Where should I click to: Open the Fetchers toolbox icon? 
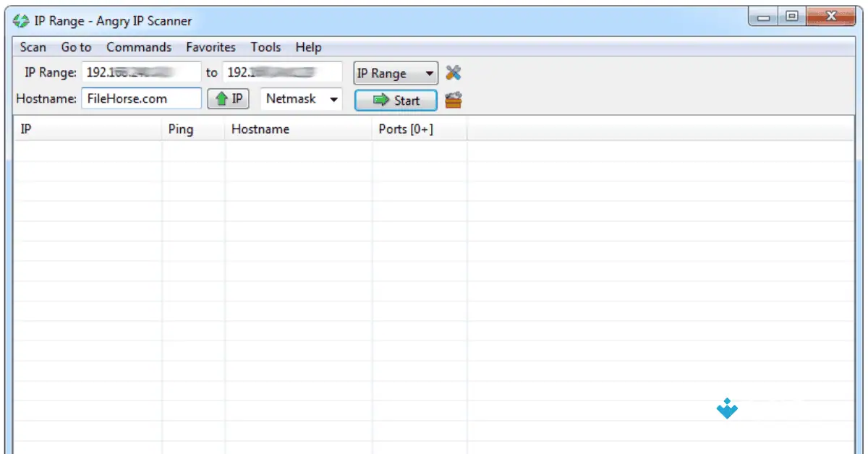[x=453, y=100]
